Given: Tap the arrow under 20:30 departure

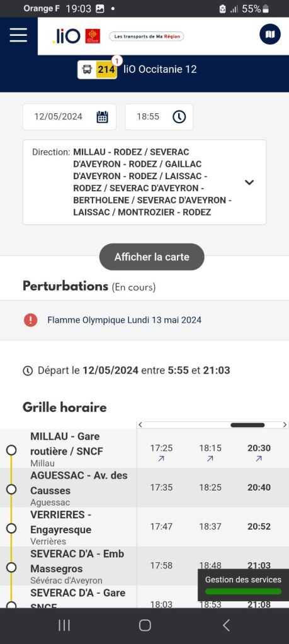Looking at the screenshot, I should (x=259, y=458).
